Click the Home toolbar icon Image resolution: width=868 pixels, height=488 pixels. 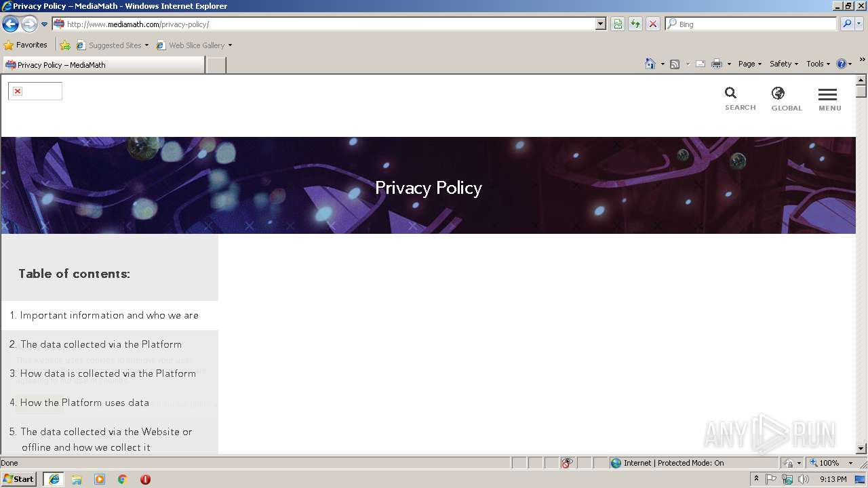(x=650, y=64)
